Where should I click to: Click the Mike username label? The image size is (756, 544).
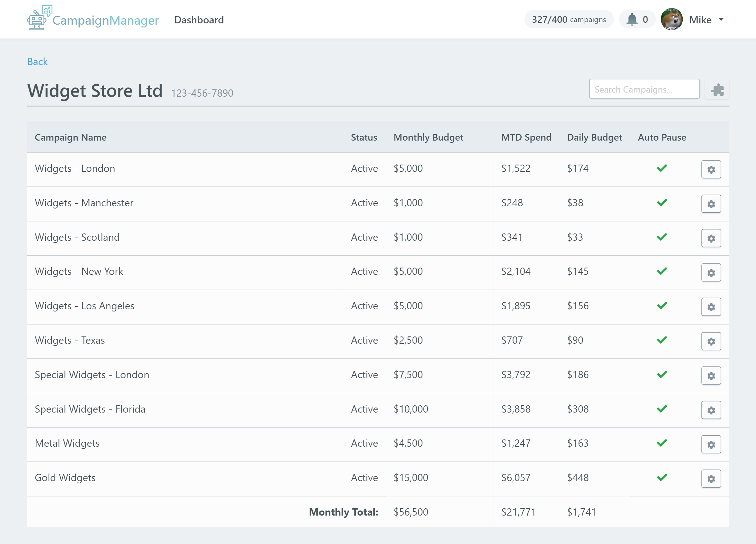click(x=700, y=20)
